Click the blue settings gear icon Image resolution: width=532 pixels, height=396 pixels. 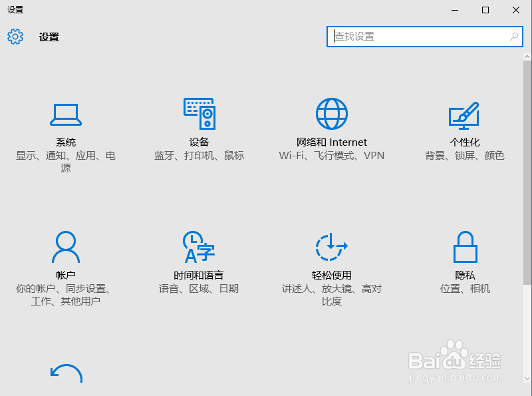15,37
